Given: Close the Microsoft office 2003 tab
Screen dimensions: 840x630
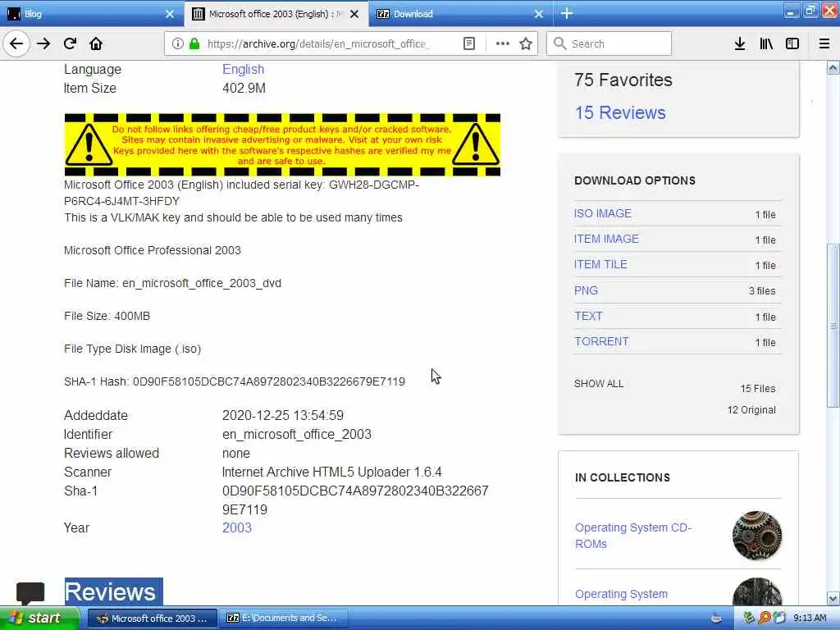Looking at the screenshot, I should (x=354, y=14).
